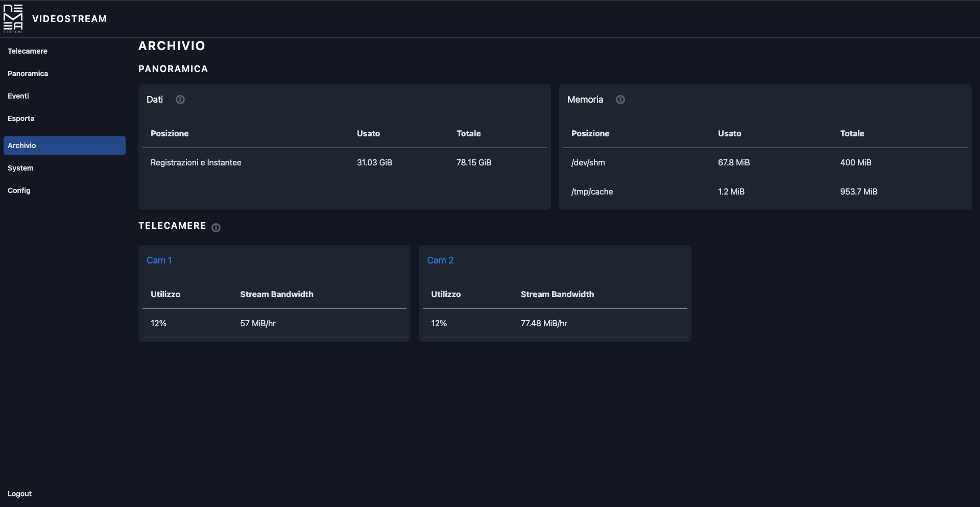
Task: Click Logout at the sidebar bottom
Action: [x=19, y=494]
